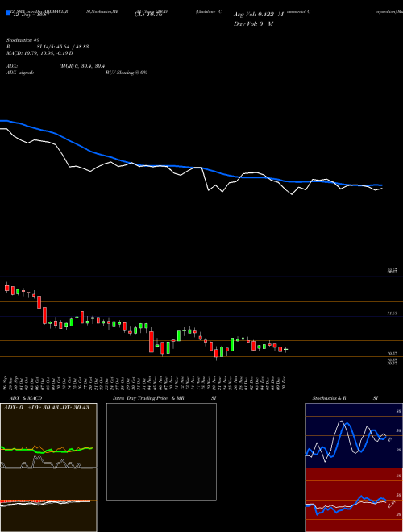Click the 'CL: 10.76' closing price text
This screenshot has width=403, height=532.
point(148,15)
